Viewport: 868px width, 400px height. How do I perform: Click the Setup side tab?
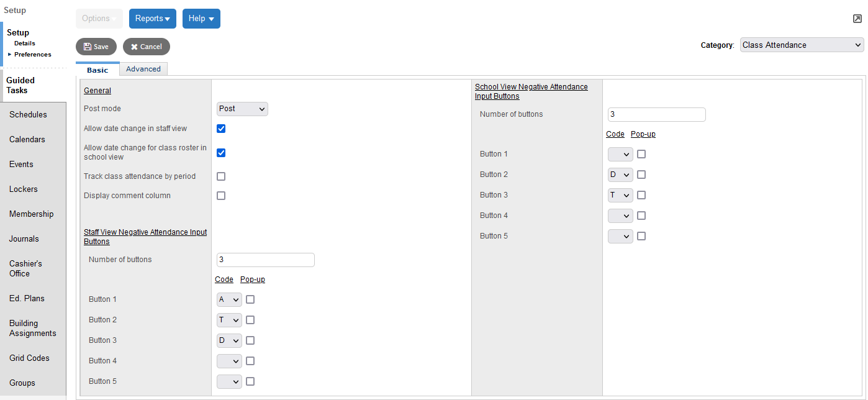(18, 32)
